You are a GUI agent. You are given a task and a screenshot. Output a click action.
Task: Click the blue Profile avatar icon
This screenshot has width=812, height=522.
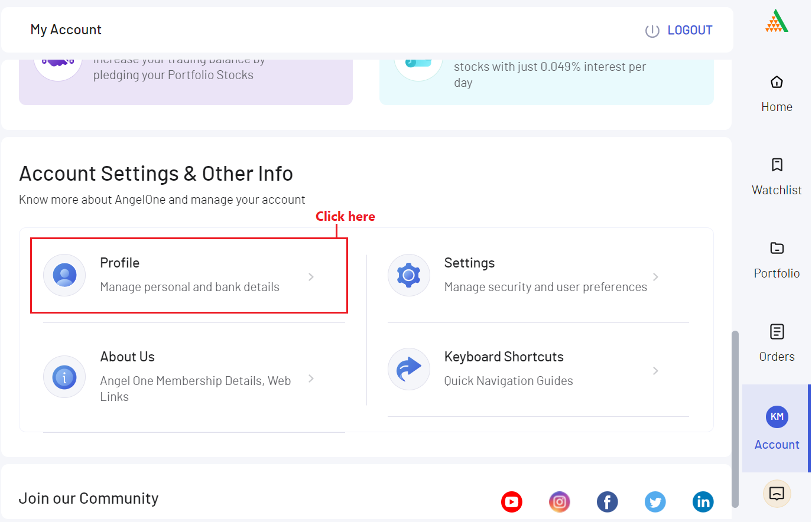pyautogui.click(x=64, y=275)
